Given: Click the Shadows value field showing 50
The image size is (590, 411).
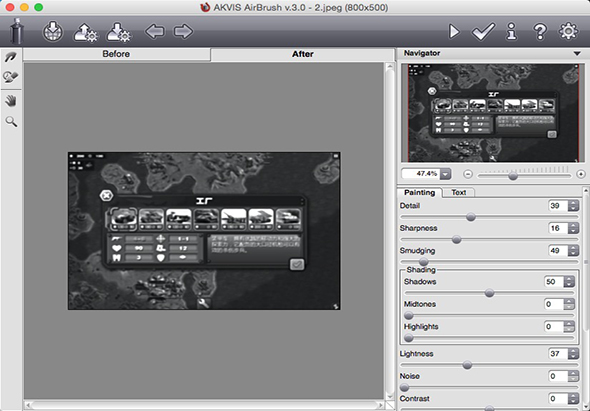Looking at the screenshot, I should (554, 282).
